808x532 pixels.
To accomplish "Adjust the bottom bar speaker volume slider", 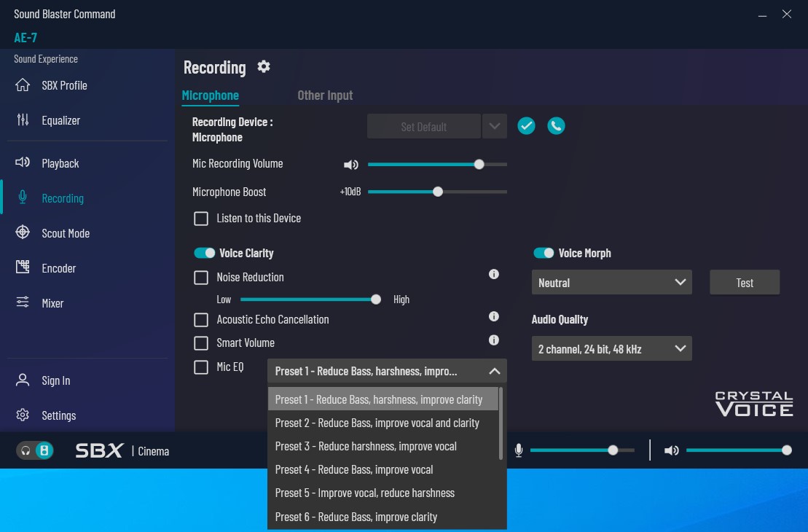I will click(739, 450).
